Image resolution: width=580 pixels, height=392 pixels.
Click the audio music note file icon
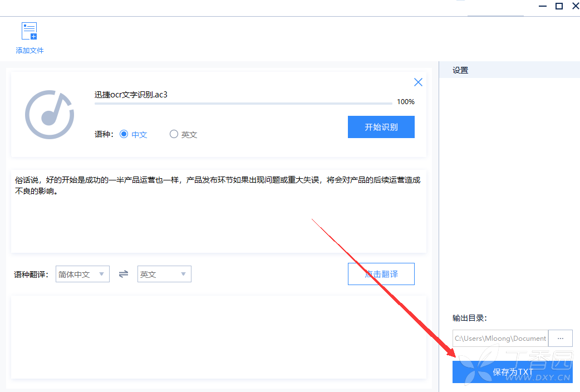(50, 114)
